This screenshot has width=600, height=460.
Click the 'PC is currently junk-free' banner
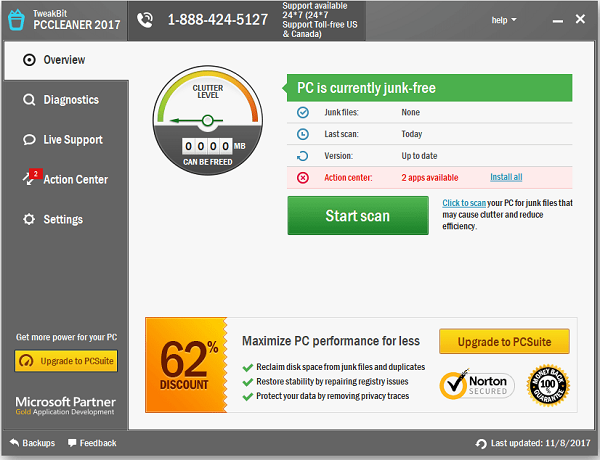click(x=429, y=88)
